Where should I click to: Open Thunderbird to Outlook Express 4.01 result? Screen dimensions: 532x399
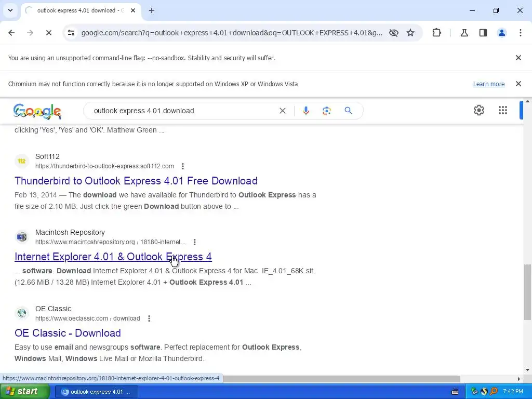(x=136, y=181)
